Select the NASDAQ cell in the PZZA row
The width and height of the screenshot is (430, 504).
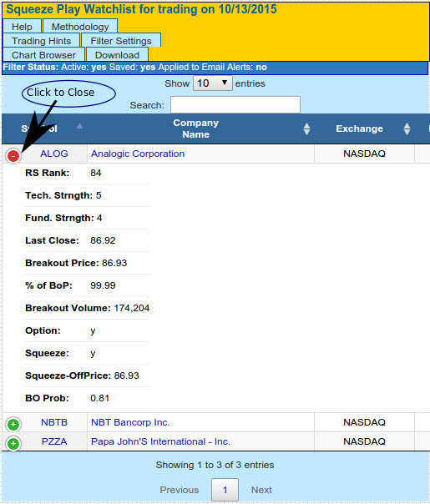[364, 441]
